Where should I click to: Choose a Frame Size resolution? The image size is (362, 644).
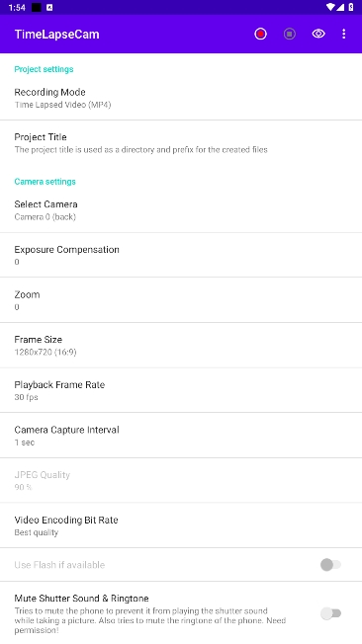coord(181,346)
